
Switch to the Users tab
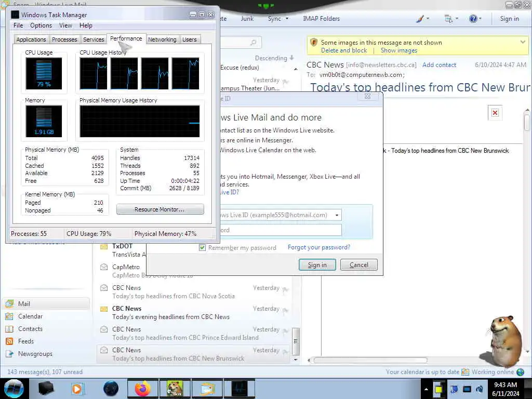click(189, 39)
